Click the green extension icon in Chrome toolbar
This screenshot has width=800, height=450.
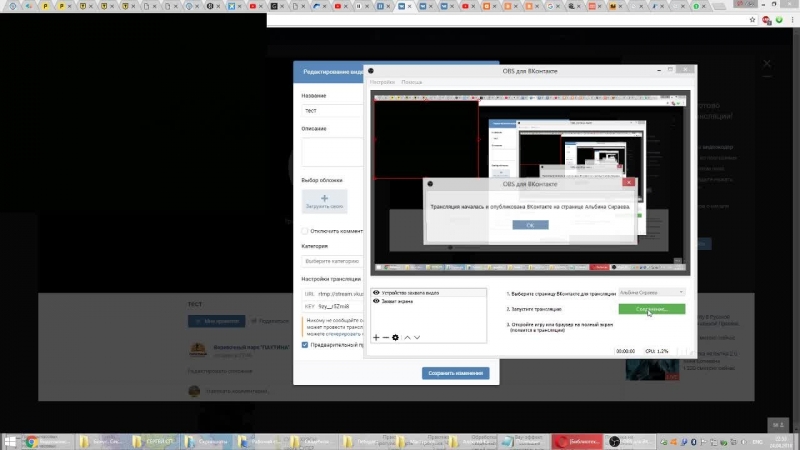point(779,20)
